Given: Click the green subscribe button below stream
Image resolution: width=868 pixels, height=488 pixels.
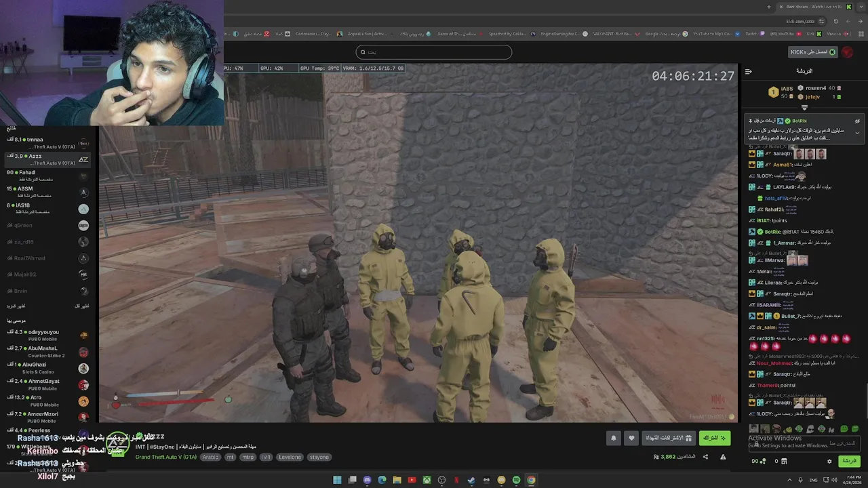Looking at the screenshot, I should (x=715, y=438).
